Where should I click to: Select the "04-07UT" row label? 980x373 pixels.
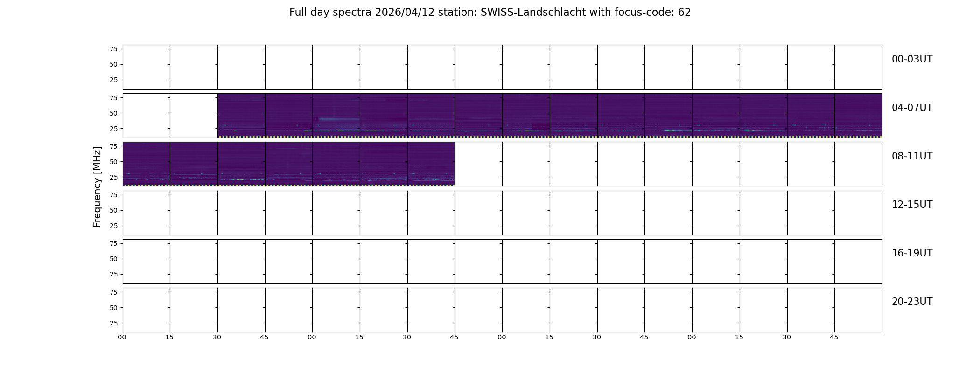pyautogui.click(x=912, y=108)
